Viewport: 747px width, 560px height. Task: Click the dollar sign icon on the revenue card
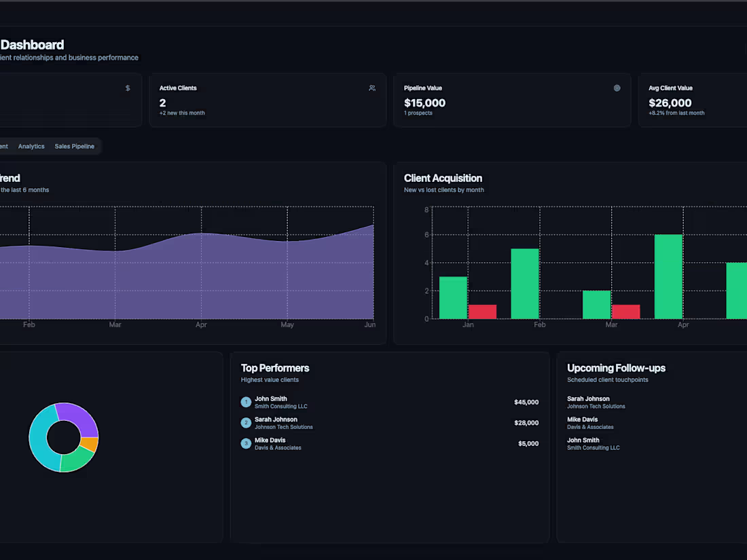point(126,88)
